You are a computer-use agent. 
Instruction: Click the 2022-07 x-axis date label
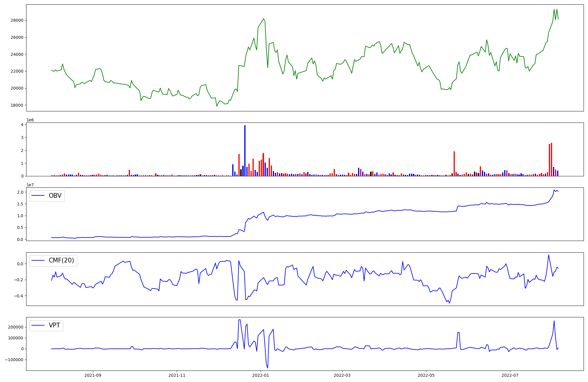click(510, 375)
